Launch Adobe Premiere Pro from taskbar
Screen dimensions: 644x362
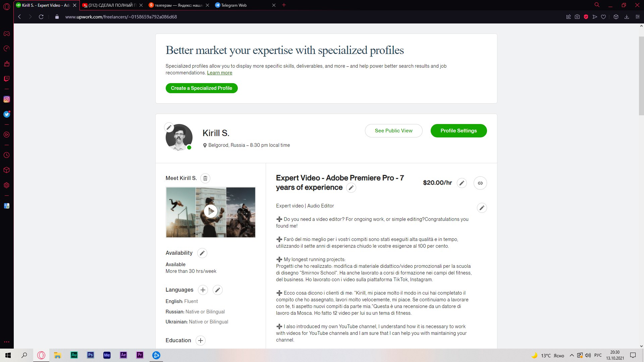[140, 355]
